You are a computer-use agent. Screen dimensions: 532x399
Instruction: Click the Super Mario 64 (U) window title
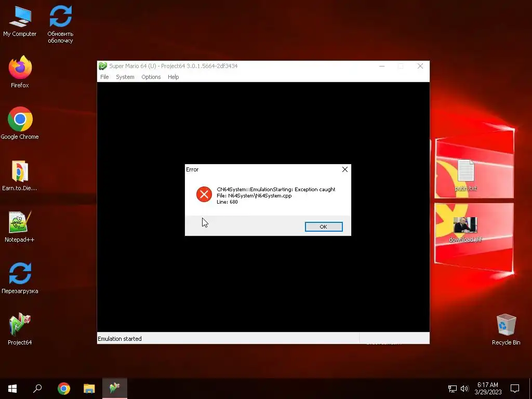click(173, 66)
